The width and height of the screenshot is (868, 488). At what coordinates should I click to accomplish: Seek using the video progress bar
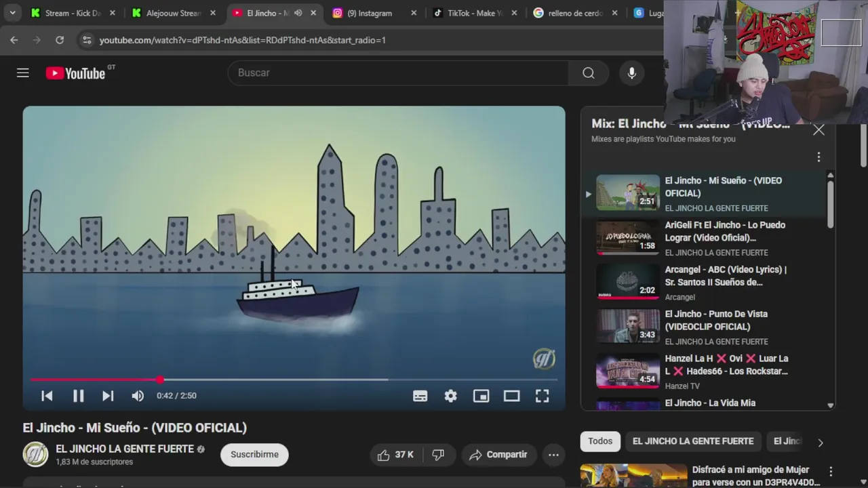[294, 380]
